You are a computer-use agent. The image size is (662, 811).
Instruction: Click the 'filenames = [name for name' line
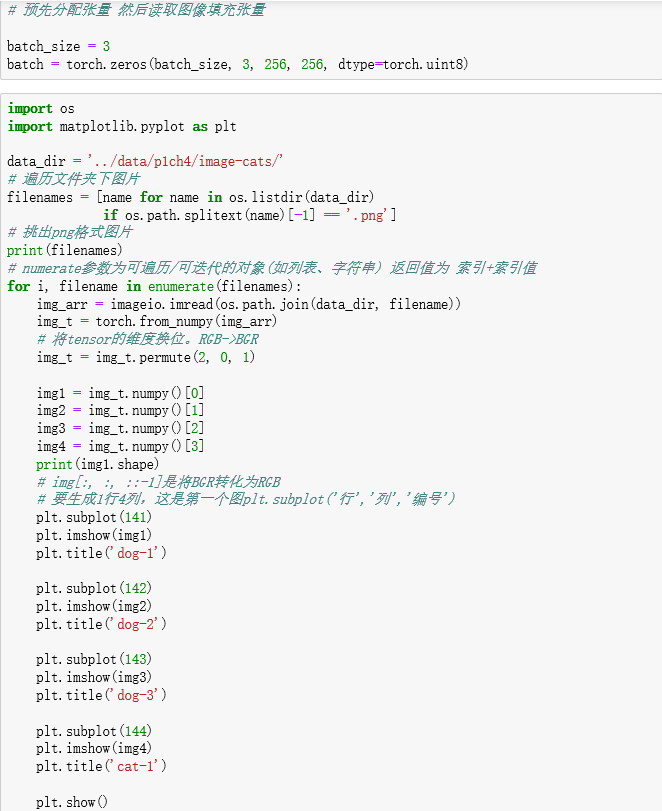click(x=190, y=198)
